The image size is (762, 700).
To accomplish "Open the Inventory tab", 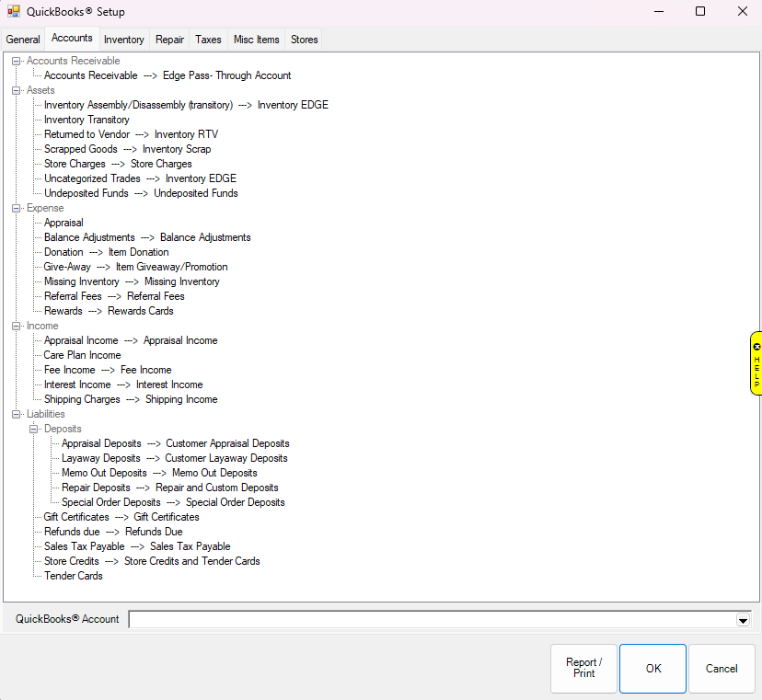I will (123, 40).
